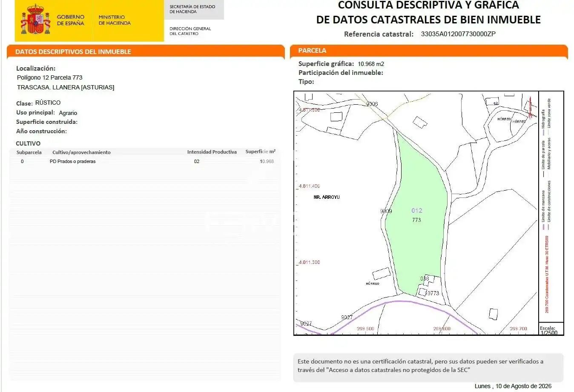The image size is (574, 392).
Task: Click the 'MINISTERIO DE HACIENDA' text
Action: 115,20
